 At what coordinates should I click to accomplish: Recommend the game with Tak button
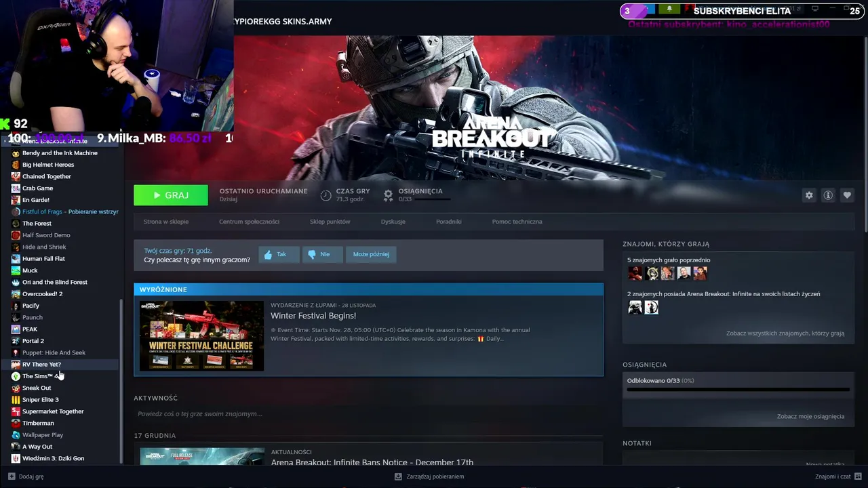278,254
